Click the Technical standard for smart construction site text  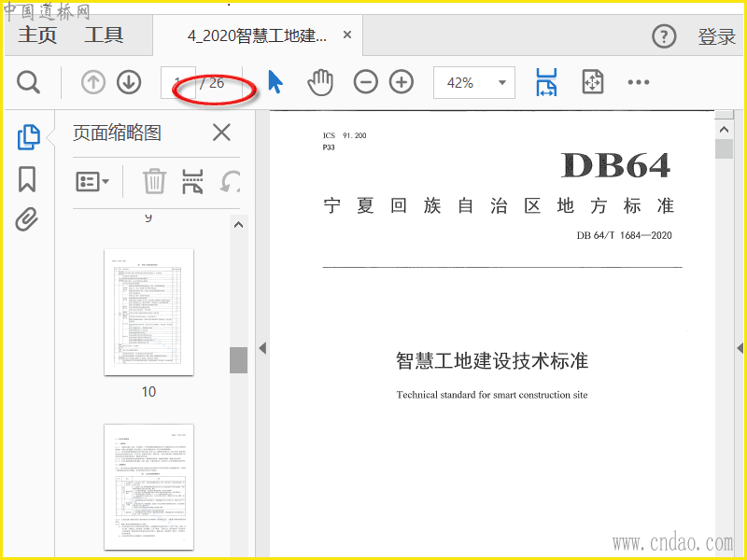click(492, 395)
